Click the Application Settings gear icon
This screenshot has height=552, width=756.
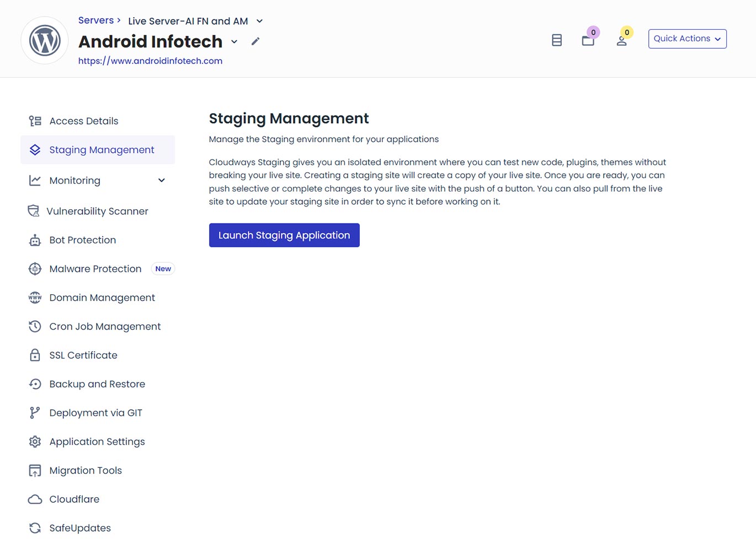click(x=35, y=442)
